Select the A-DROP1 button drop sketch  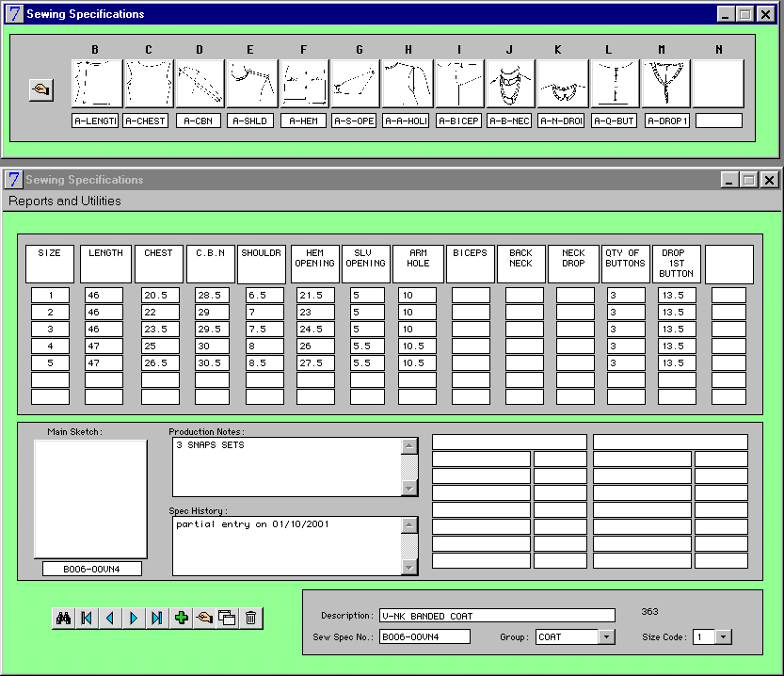point(667,84)
